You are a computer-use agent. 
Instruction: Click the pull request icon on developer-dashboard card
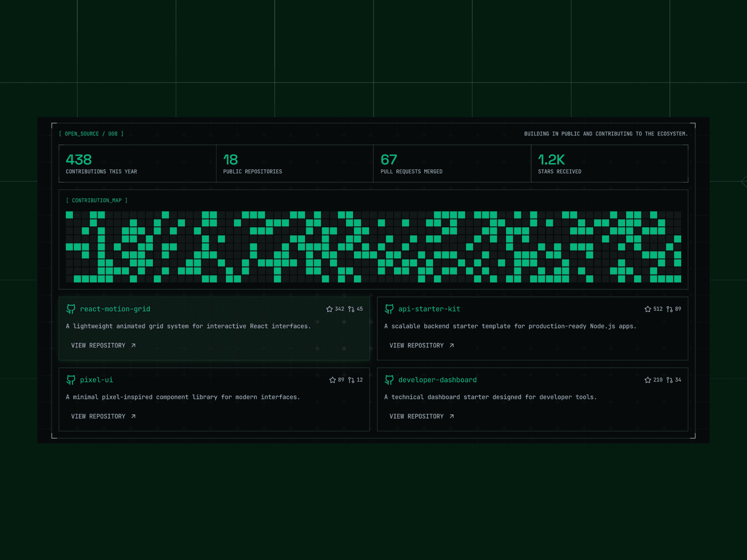click(x=669, y=380)
